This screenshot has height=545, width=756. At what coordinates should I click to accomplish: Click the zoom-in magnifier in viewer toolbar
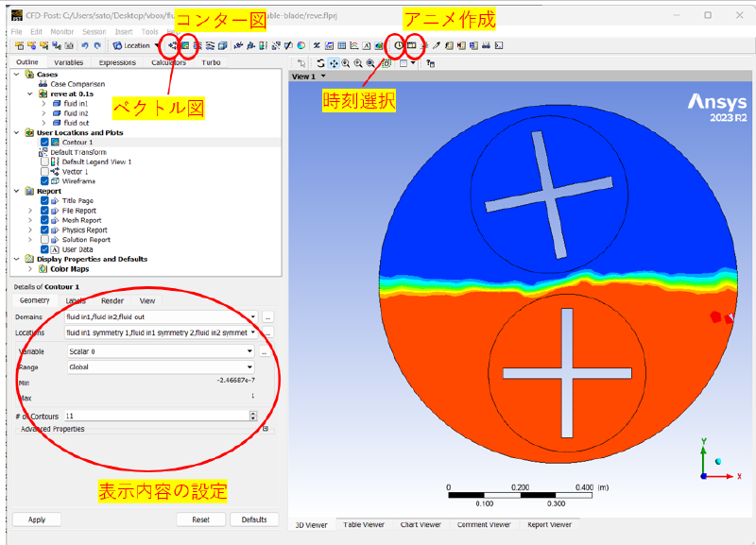[x=345, y=62]
